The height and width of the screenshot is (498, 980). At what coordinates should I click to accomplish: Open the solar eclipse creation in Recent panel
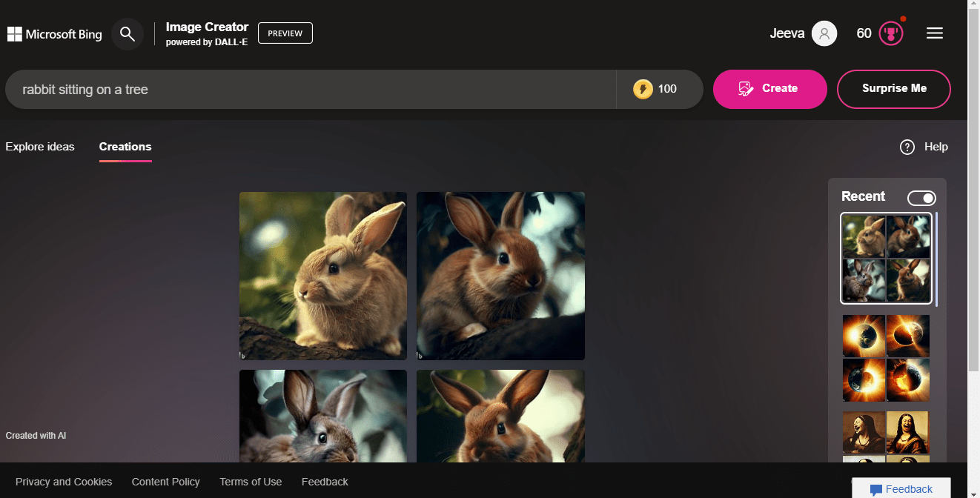[886, 358]
